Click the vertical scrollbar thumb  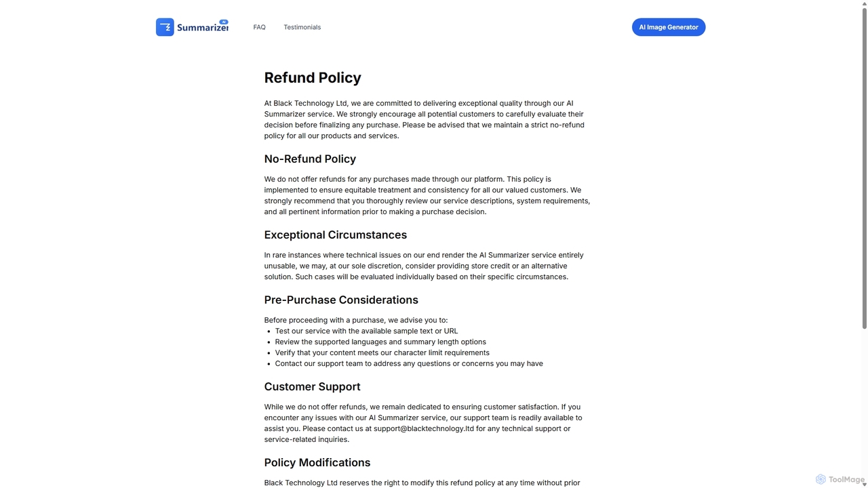click(x=864, y=169)
